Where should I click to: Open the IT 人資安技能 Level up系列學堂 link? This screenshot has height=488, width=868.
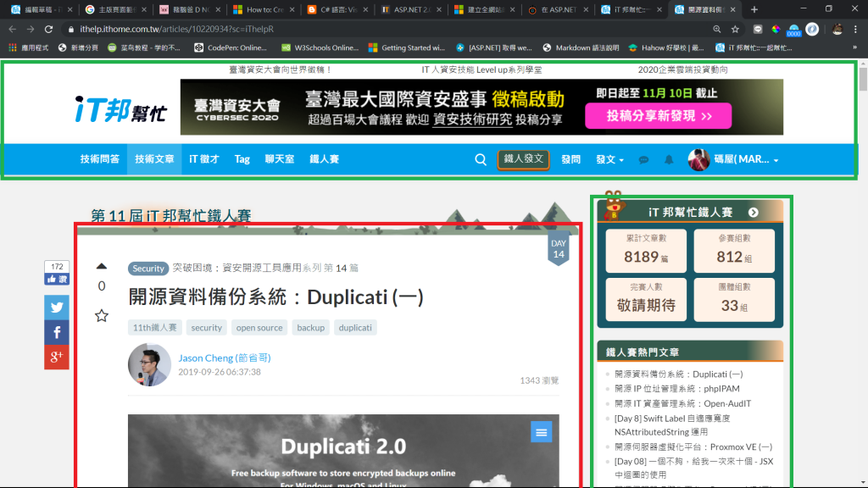(x=481, y=69)
